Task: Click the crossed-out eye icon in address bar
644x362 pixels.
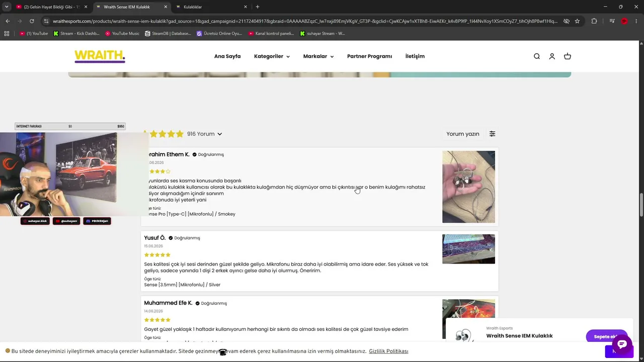Action: click(x=566, y=21)
